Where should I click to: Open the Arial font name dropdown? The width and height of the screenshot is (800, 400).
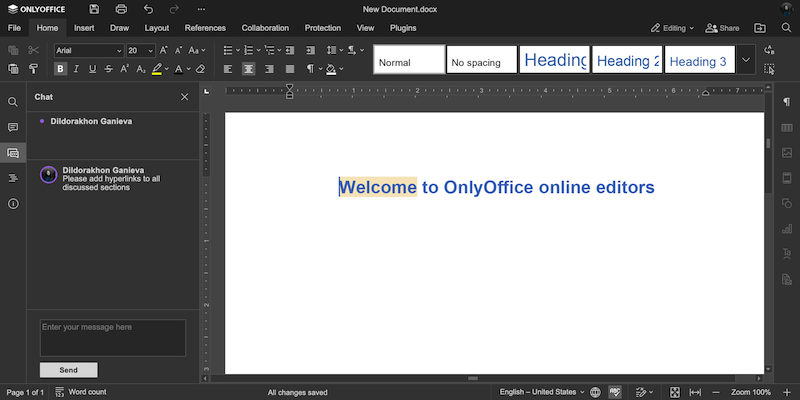[88, 50]
